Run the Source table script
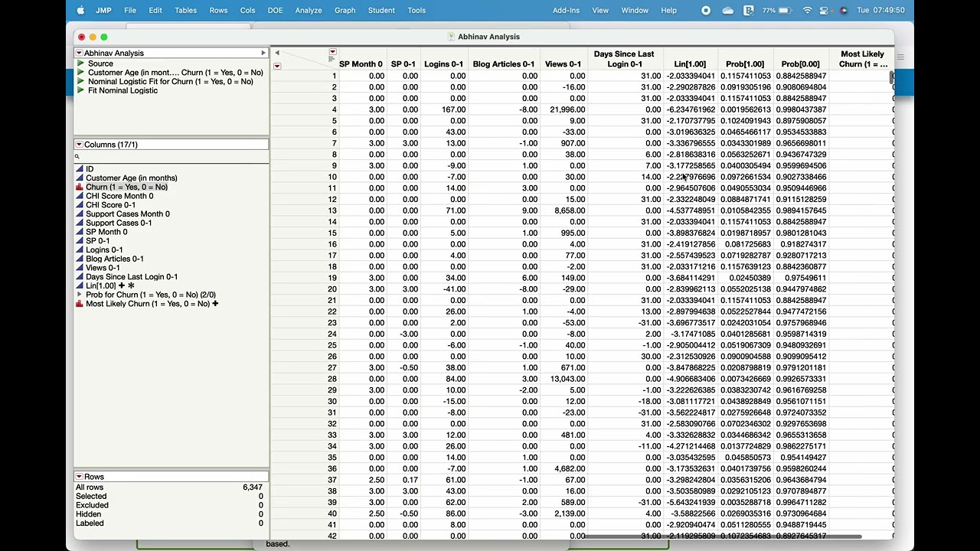Image resolution: width=980 pixels, height=551 pixels. 80,64
